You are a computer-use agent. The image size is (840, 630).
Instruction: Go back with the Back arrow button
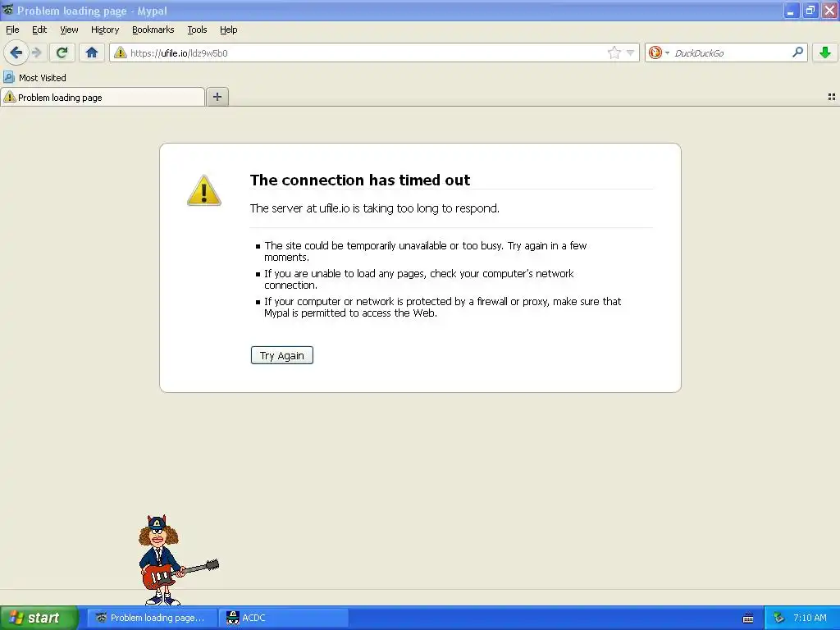(x=16, y=52)
